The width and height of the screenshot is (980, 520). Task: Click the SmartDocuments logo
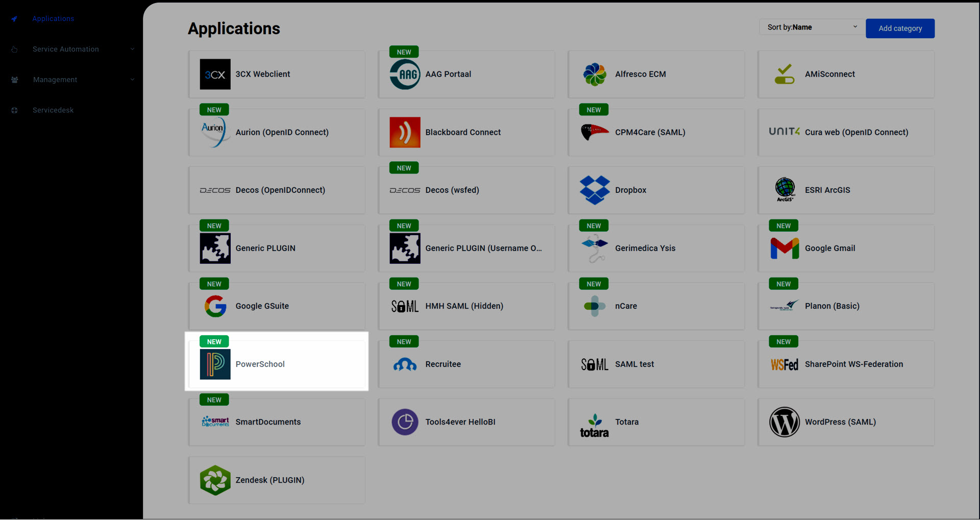click(x=215, y=422)
